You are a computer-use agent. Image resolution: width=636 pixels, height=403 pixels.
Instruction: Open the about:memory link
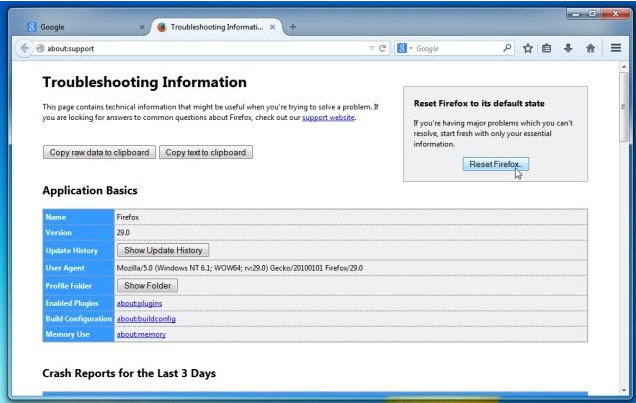141,334
